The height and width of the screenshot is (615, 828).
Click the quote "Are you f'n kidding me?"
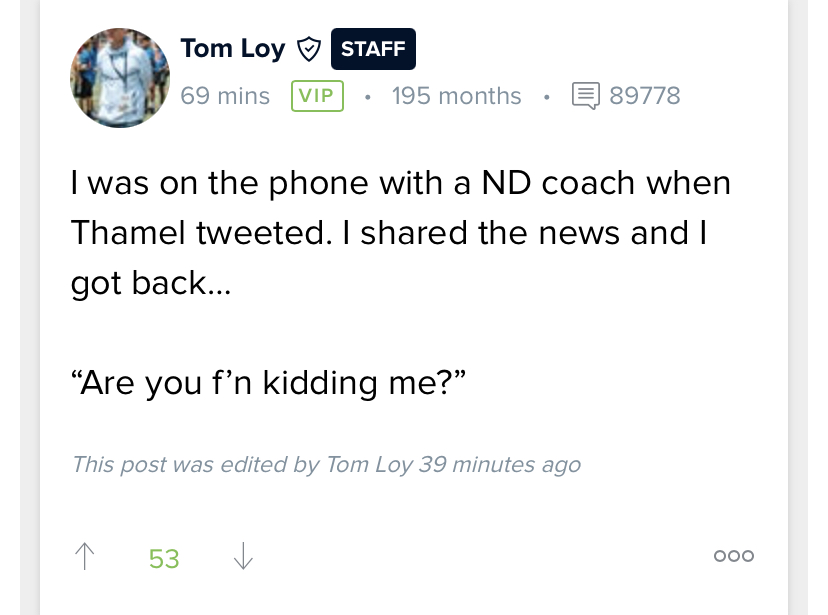pos(270,382)
